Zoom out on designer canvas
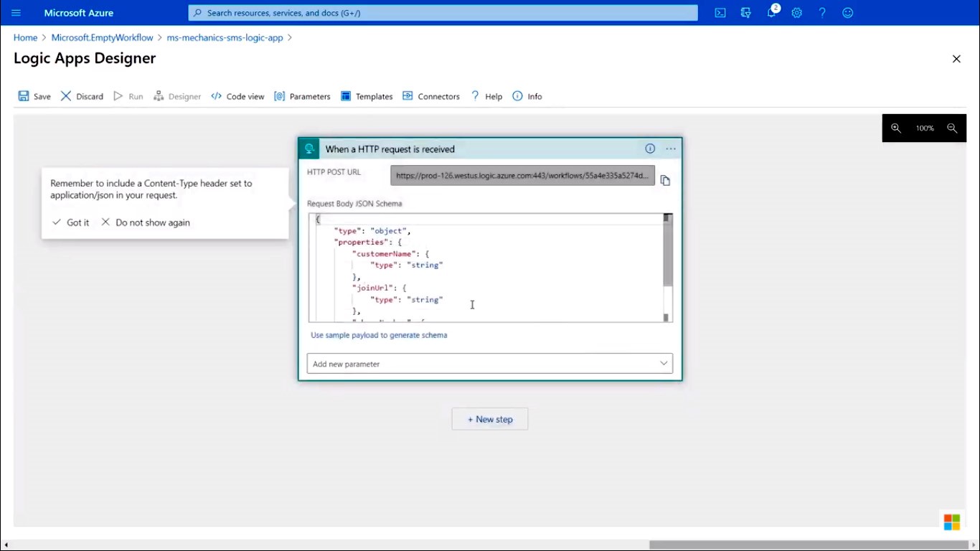Screen dimensions: 980x551 click(x=952, y=128)
